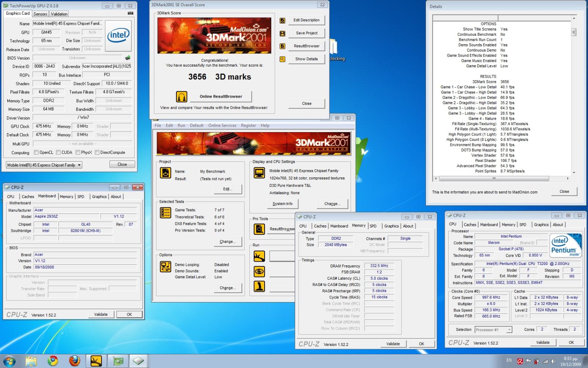Click the Run Benchmark icon in the Run section
Image resolution: width=588 pixels, height=368 pixels.
click(259, 256)
